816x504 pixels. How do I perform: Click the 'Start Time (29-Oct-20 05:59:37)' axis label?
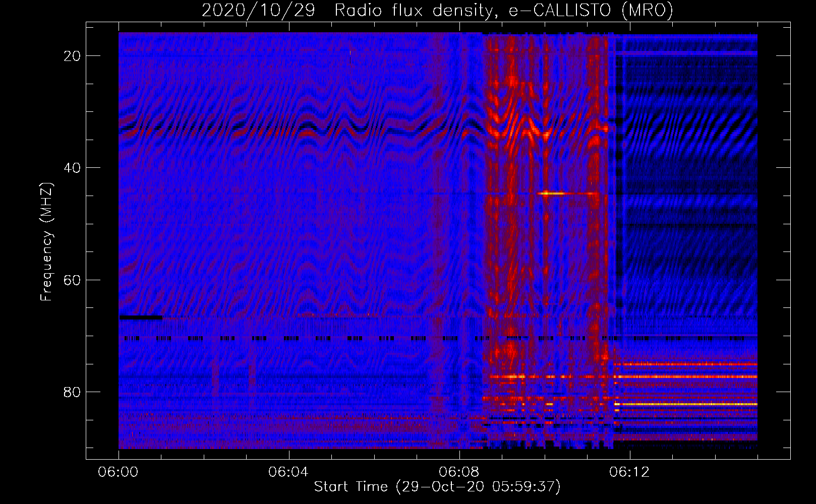[x=437, y=487]
